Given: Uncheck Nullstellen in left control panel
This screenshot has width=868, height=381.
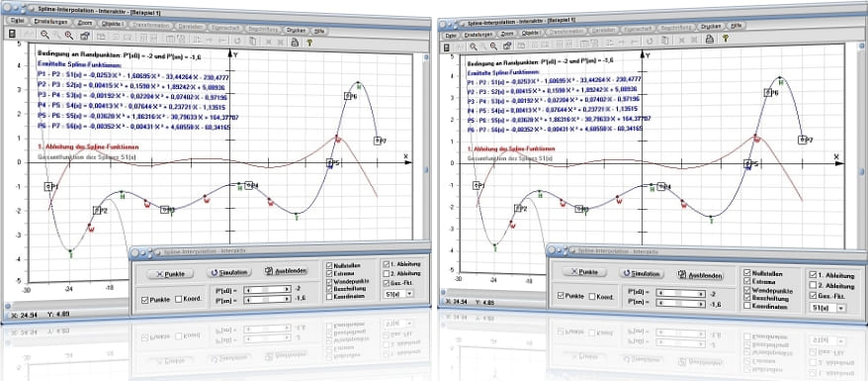Looking at the screenshot, I should click(x=330, y=266).
